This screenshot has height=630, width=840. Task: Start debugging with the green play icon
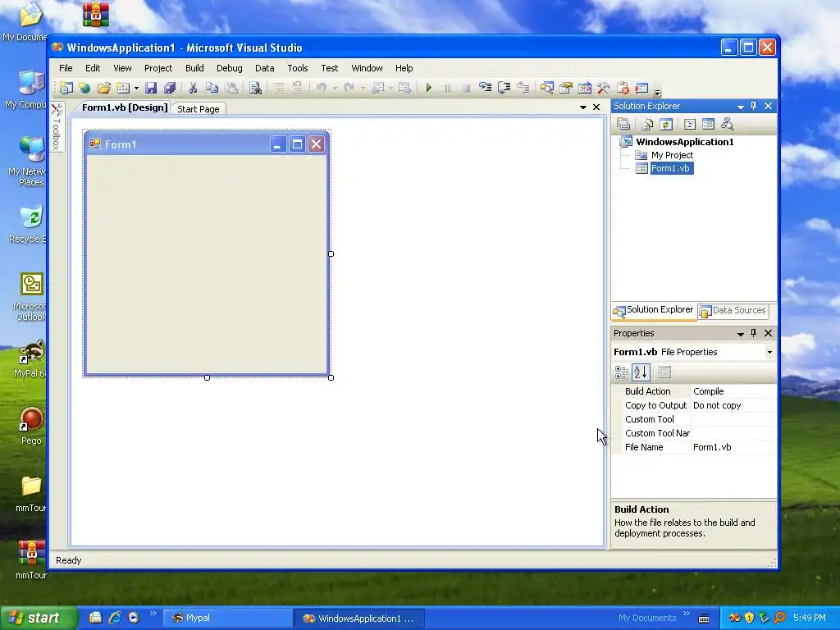[x=428, y=88]
